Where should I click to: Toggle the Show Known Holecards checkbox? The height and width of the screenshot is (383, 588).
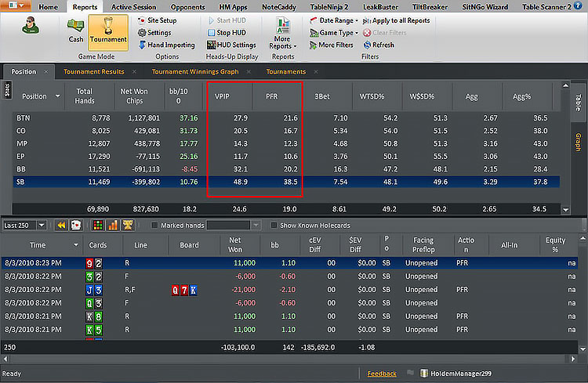(274, 226)
